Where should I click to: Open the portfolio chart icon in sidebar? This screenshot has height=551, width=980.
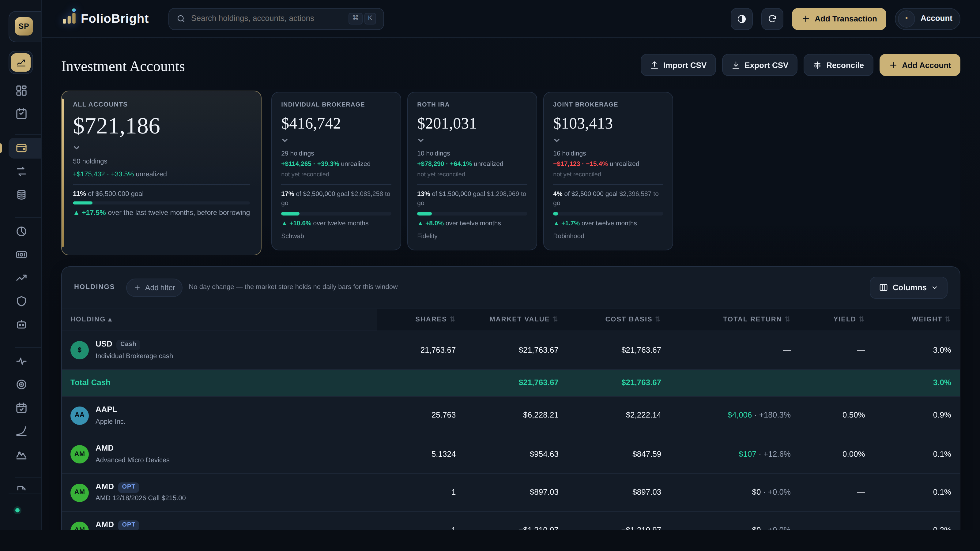(x=21, y=62)
